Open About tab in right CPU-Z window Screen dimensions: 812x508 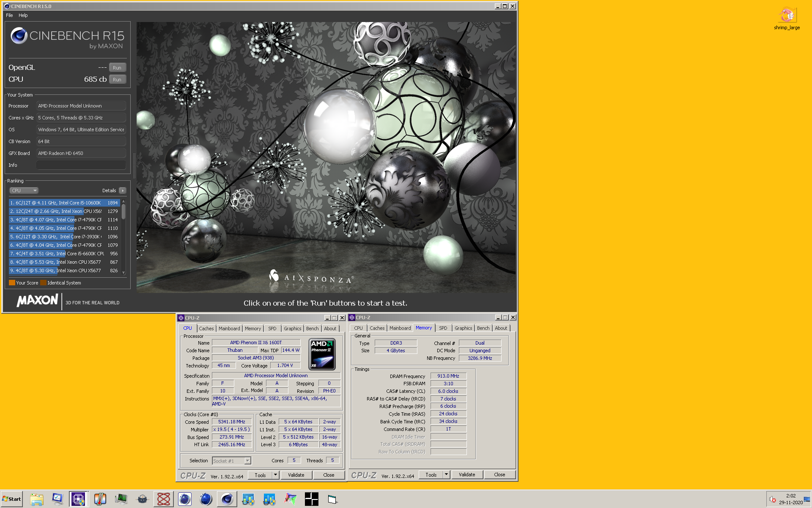tap(501, 328)
